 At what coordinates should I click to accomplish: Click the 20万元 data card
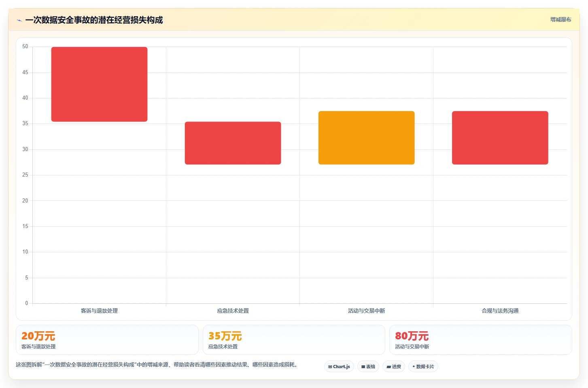coord(107,340)
